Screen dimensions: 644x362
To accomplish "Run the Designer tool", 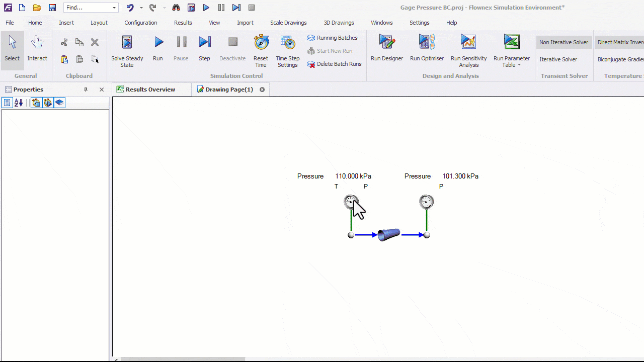I will point(386,43).
